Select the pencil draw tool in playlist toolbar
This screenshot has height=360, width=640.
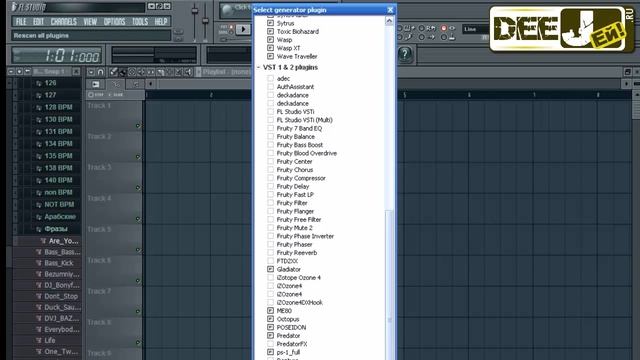pos(113,72)
